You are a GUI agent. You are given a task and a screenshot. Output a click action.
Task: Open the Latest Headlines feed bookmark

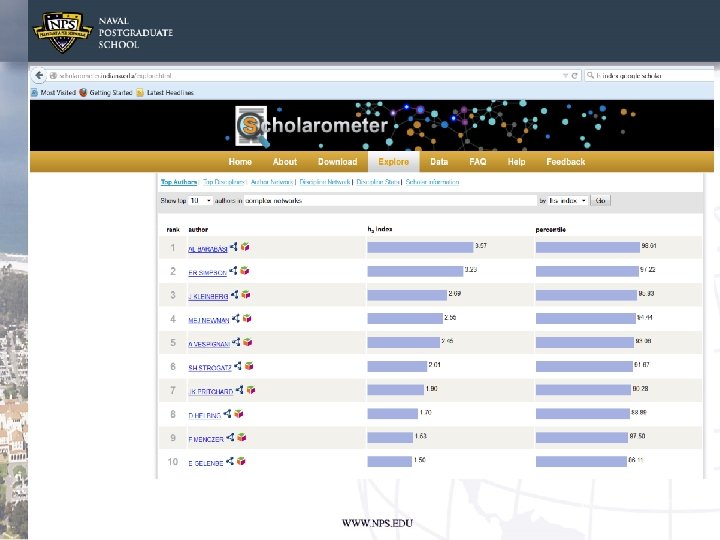(x=165, y=93)
